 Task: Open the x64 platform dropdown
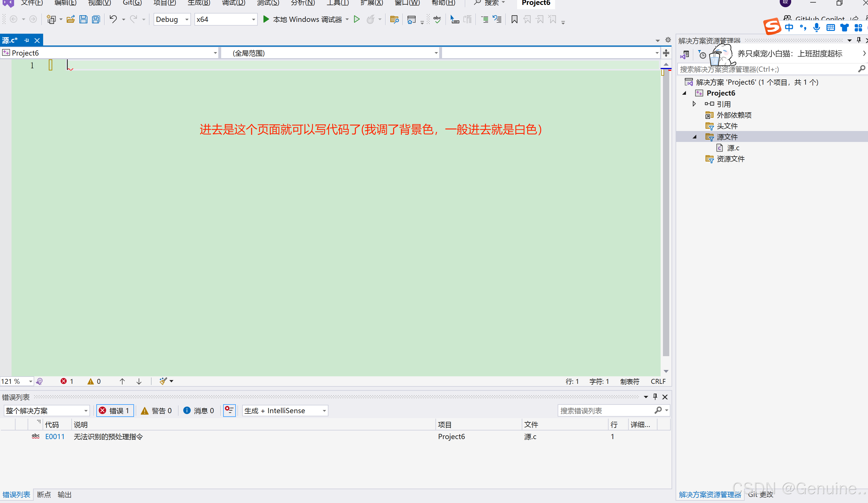pyautogui.click(x=225, y=19)
